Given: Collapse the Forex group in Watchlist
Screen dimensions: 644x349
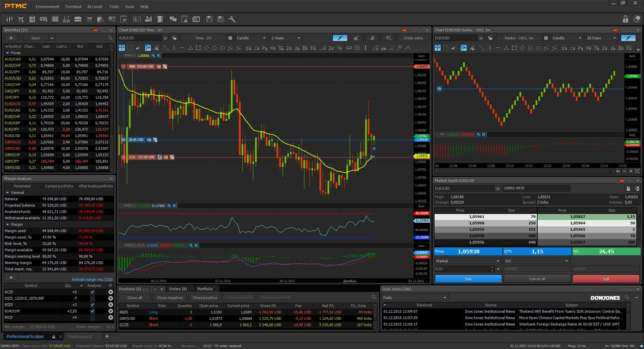Looking at the screenshot, I should pos(7,53).
